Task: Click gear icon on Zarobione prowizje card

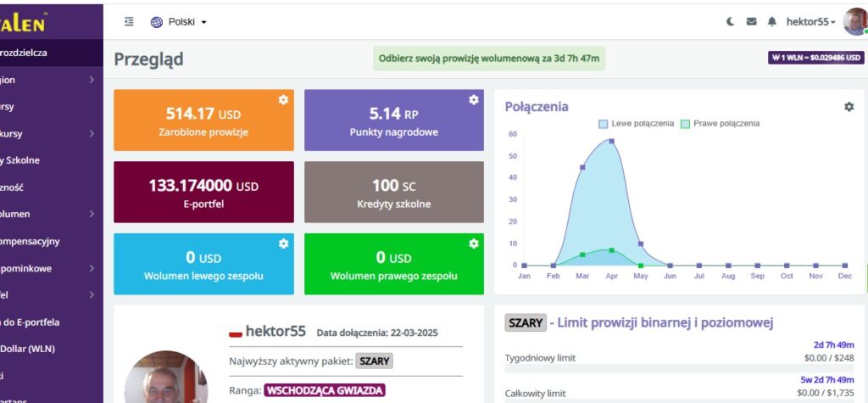Action: click(x=283, y=100)
